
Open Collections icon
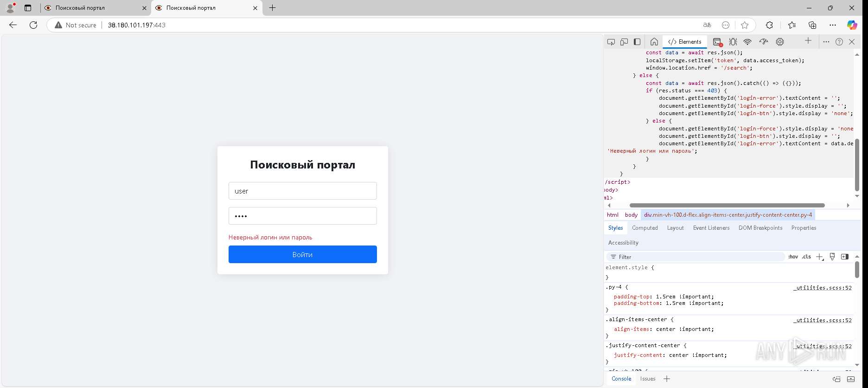point(812,25)
